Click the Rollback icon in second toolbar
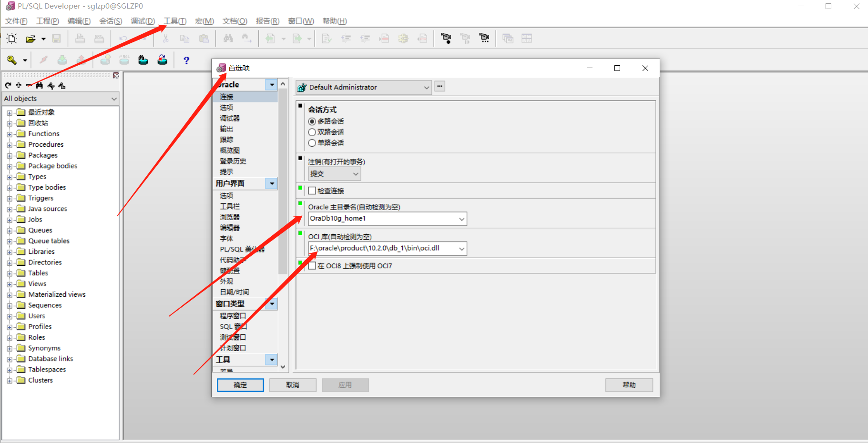This screenshot has width=868, height=443. pos(81,60)
